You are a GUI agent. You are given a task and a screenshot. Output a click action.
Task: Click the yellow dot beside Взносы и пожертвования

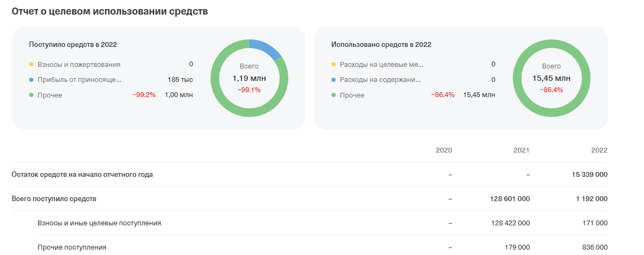tap(31, 64)
